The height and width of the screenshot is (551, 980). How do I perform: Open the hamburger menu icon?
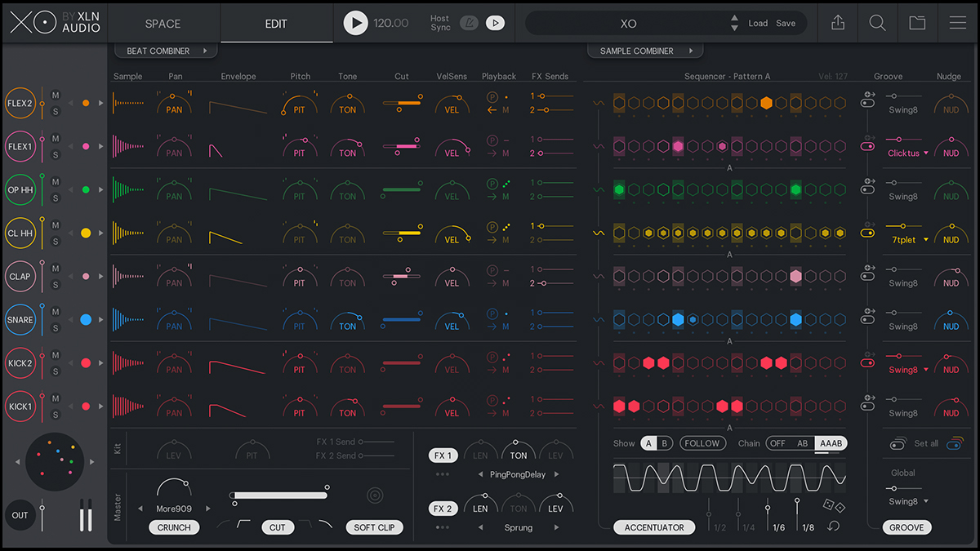(958, 23)
